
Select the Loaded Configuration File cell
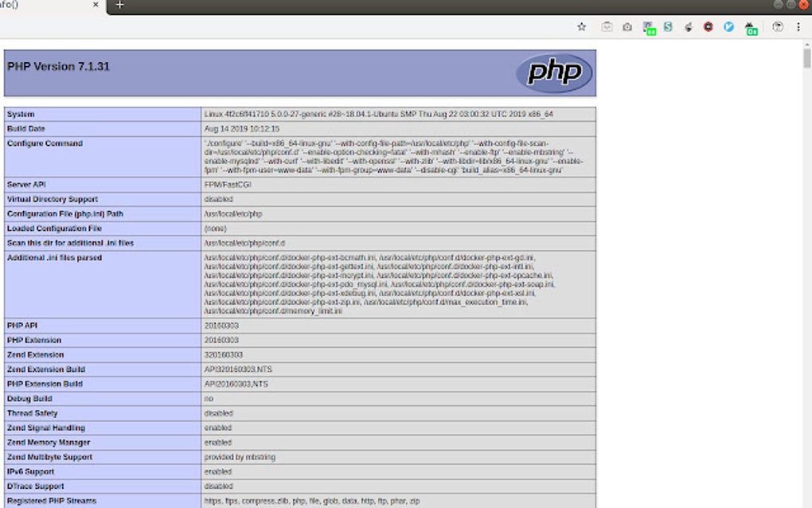[318, 229]
